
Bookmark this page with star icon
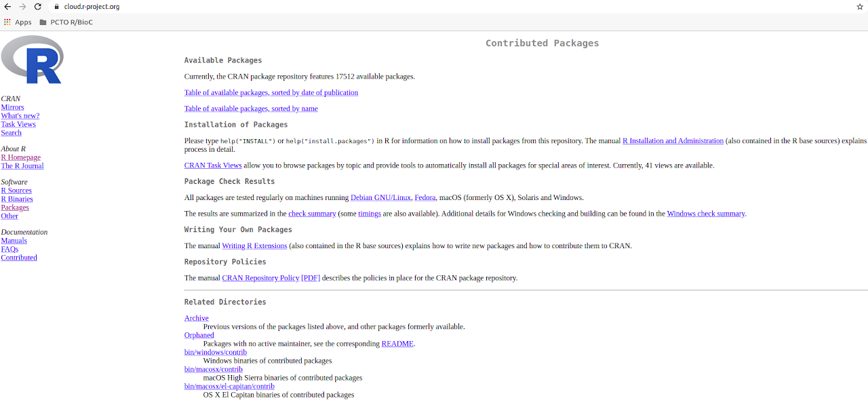click(860, 7)
